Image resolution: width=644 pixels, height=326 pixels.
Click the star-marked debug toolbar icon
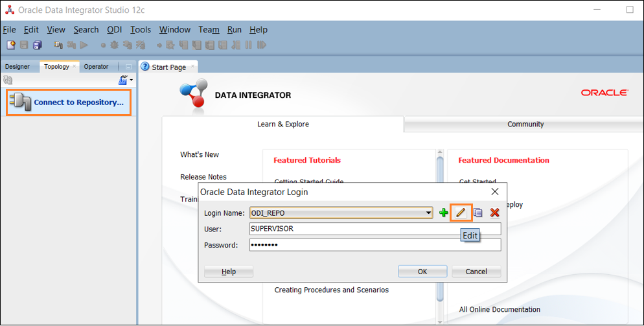click(x=170, y=45)
